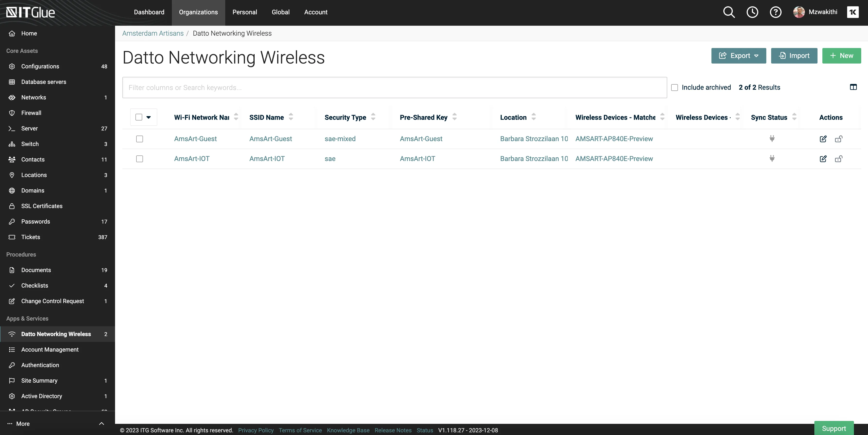Enable Include archived checkbox

click(x=675, y=88)
